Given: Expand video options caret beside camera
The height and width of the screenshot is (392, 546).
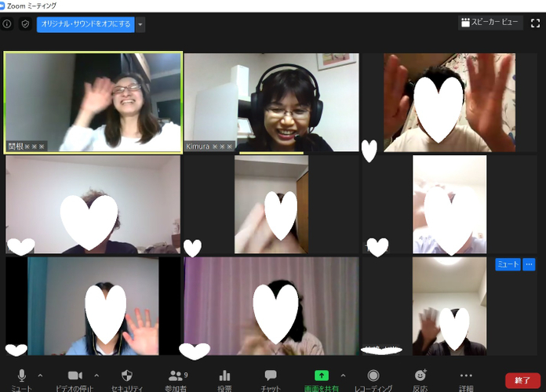Looking at the screenshot, I should pyautogui.click(x=96, y=376).
